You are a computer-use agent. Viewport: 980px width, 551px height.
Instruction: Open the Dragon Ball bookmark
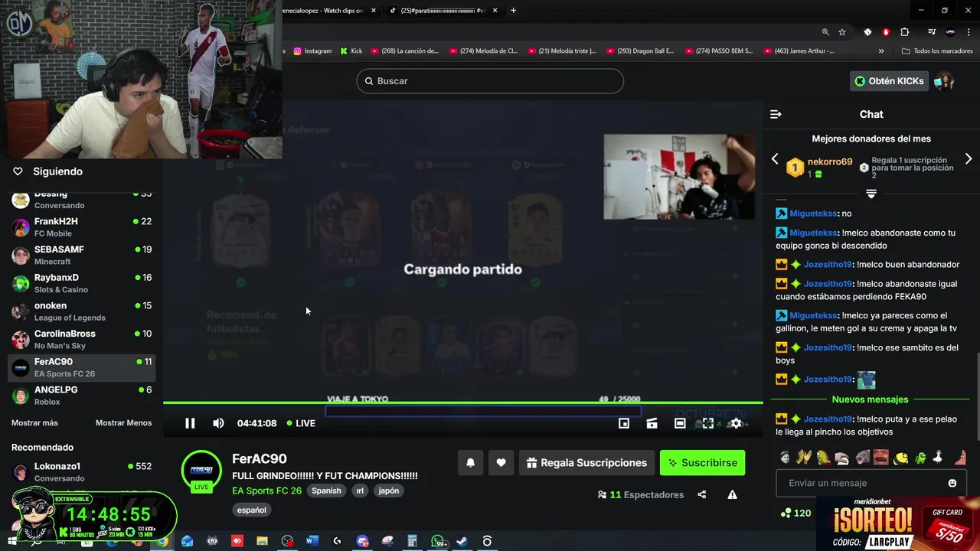(x=641, y=51)
